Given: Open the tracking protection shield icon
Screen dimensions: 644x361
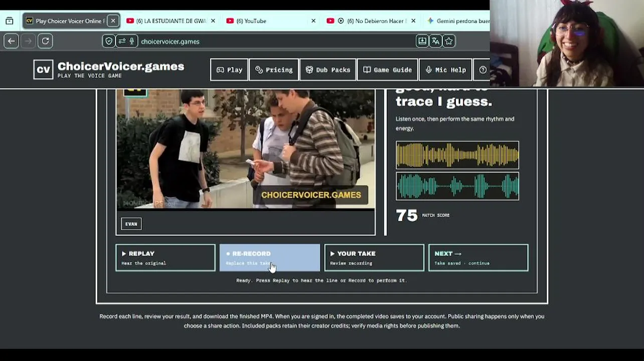Looking at the screenshot, I should coord(109,41).
